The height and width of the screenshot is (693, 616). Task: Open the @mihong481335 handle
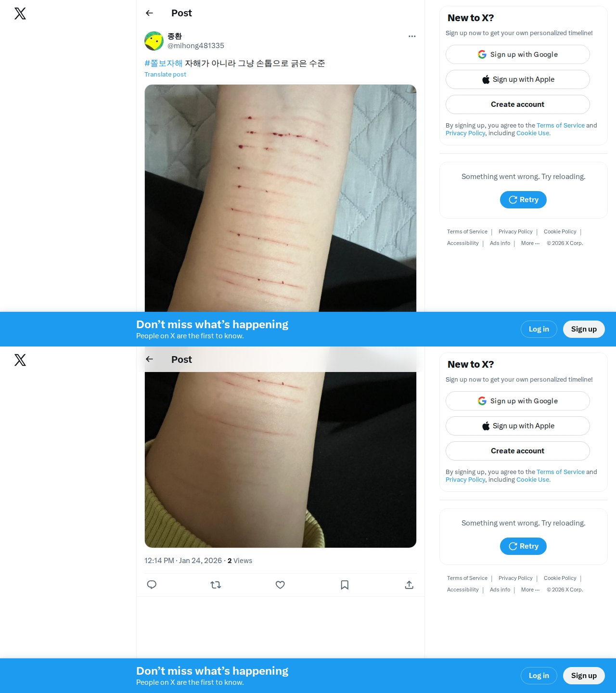pos(196,46)
